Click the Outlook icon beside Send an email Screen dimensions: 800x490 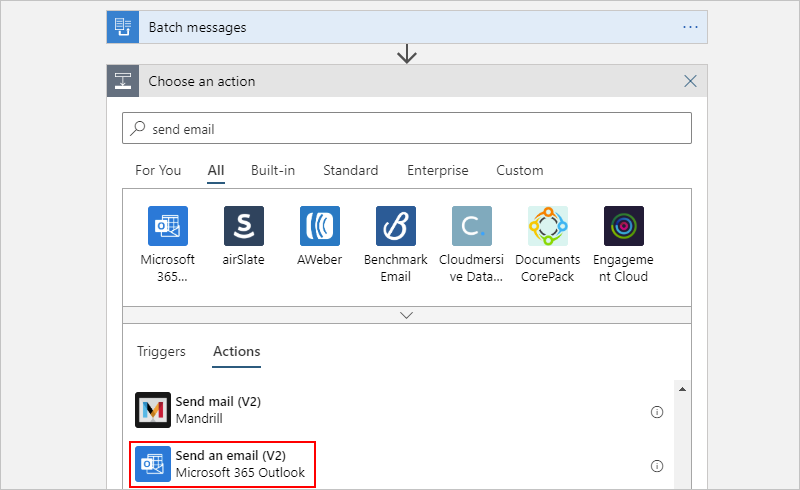153,464
